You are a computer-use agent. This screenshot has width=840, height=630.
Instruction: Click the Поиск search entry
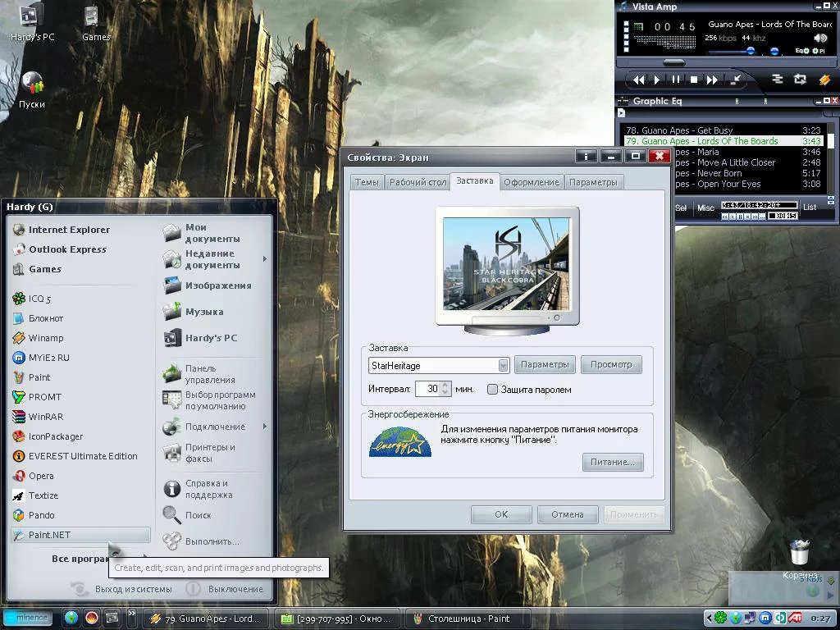tap(188, 515)
